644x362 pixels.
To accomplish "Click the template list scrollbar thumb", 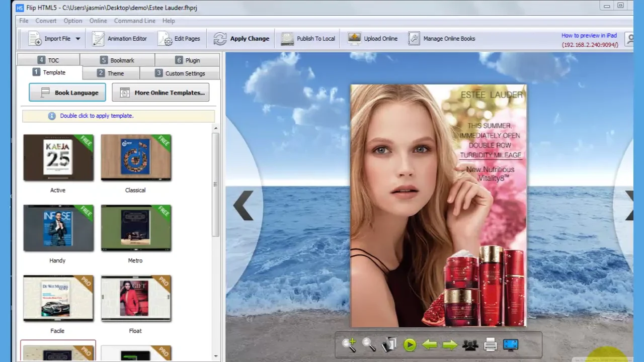I will [x=215, y=185].
